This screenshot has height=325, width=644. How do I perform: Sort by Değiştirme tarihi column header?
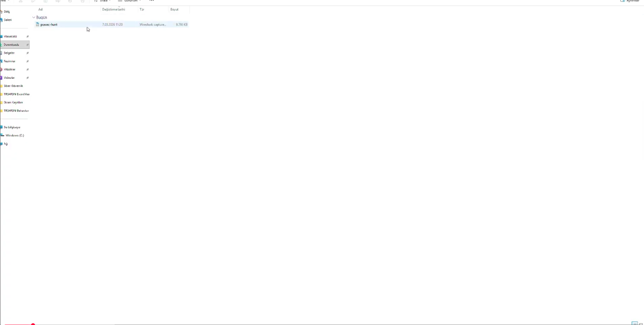[114, 9]
